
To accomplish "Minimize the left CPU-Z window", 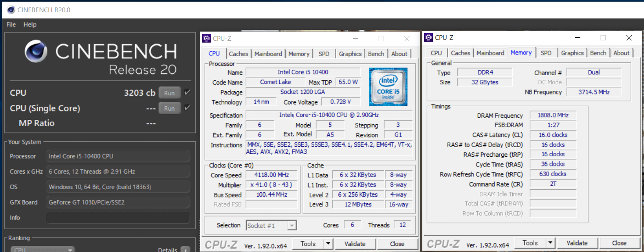I will click(x=355, y=39).
